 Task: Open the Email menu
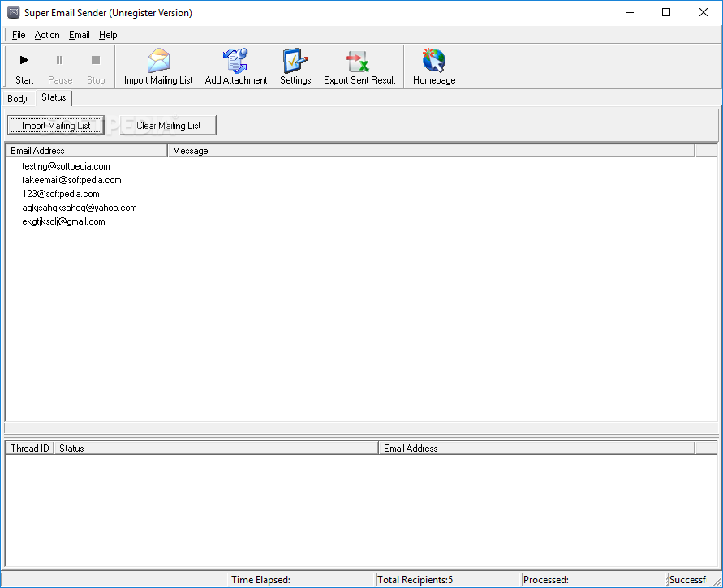[80, 35]
